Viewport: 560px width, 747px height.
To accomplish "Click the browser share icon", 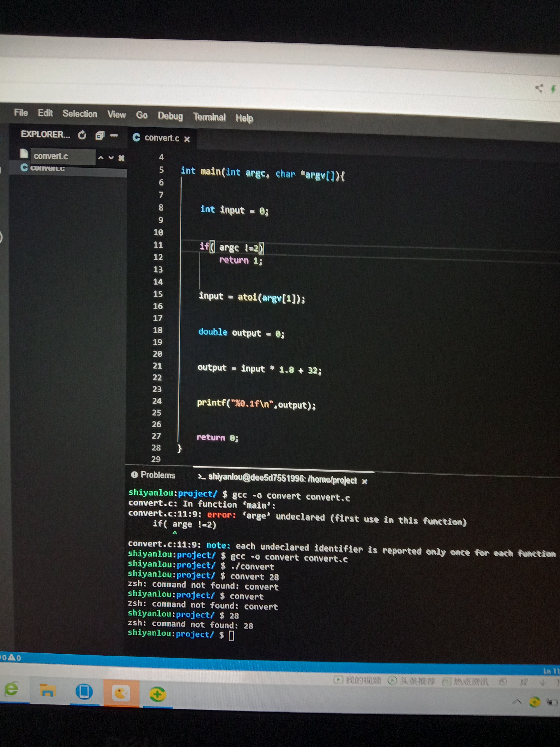I will pyautogui.click(x=539, y=88).
